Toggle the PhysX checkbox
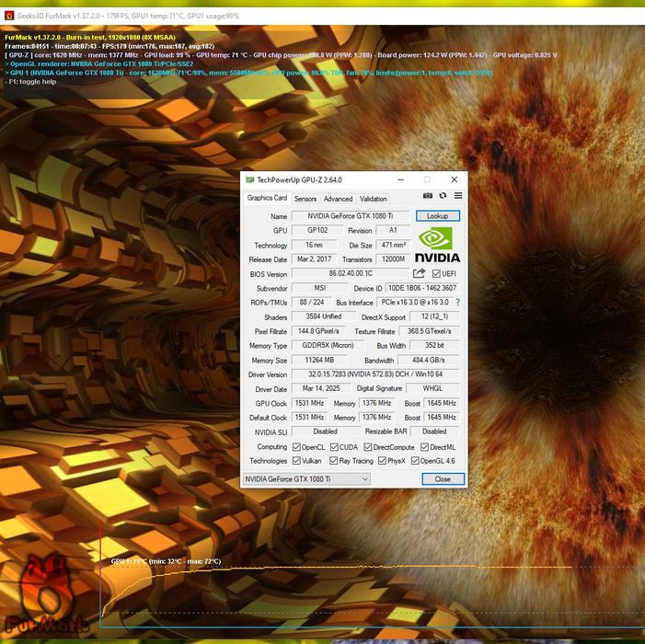 pyautogui.click(x=382, y=461)
